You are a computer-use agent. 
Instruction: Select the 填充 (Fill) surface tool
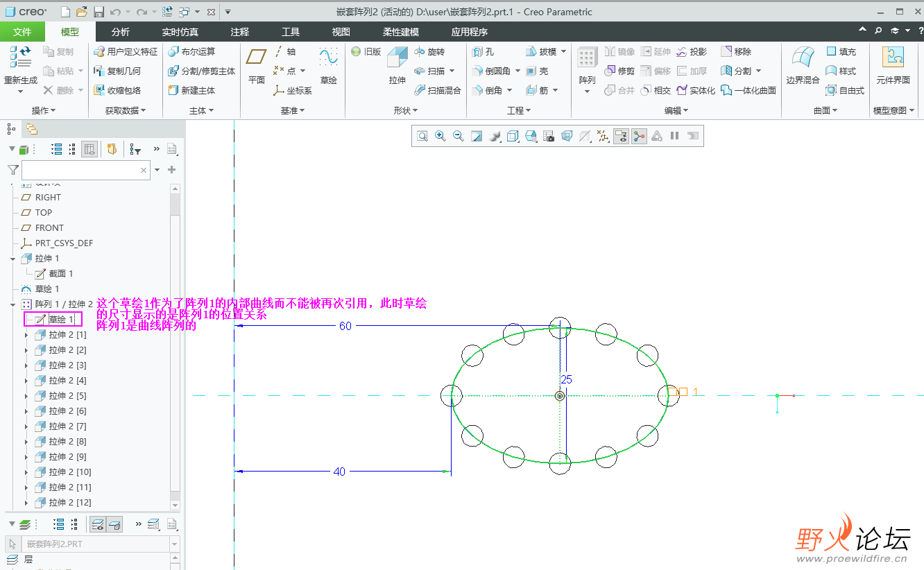pos(841,51)
